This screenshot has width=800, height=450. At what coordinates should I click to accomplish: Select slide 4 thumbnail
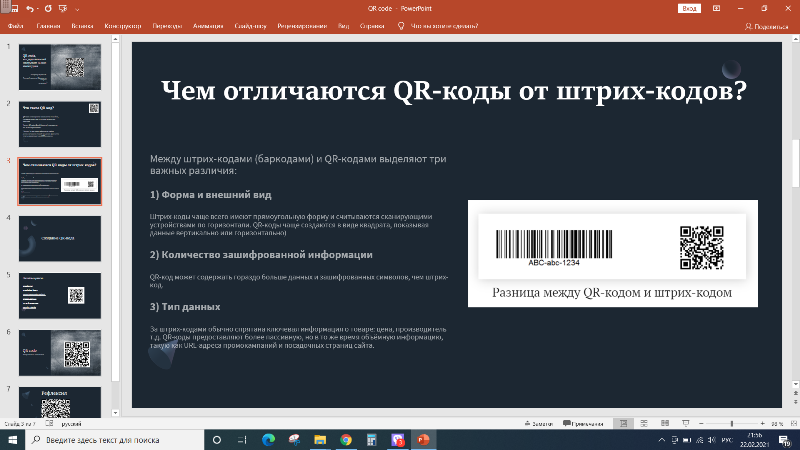[60, 238]
